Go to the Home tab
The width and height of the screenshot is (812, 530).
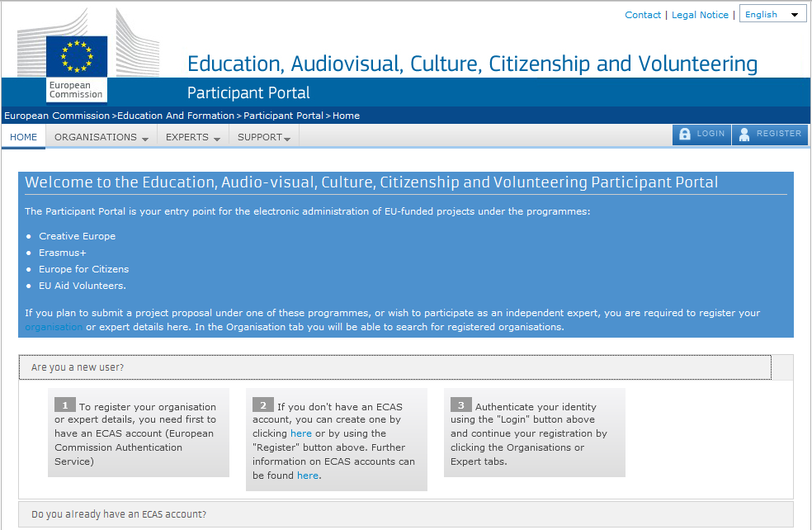click(23, 137)
